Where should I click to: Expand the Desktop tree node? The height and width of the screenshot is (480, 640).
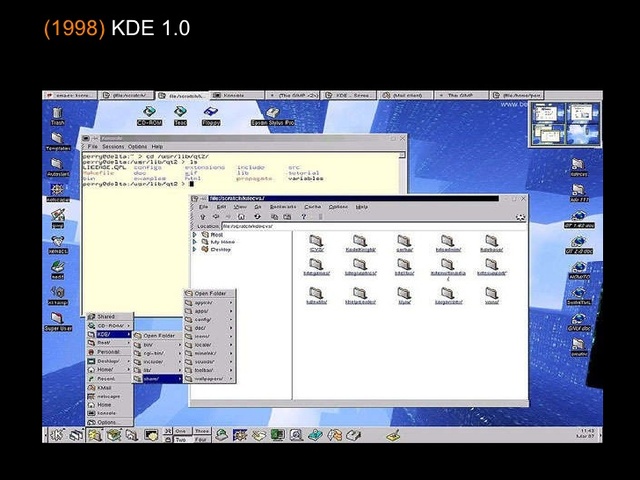point(195,249)
